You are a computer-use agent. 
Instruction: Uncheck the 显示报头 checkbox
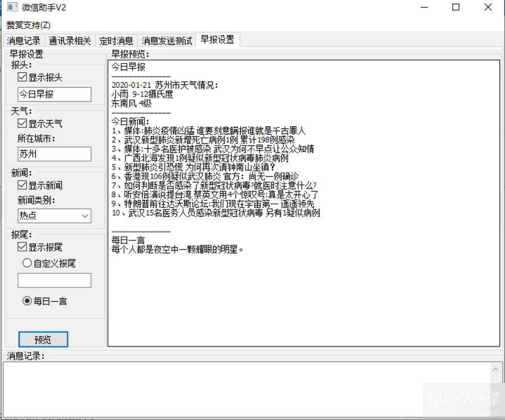tap(22, 77)
